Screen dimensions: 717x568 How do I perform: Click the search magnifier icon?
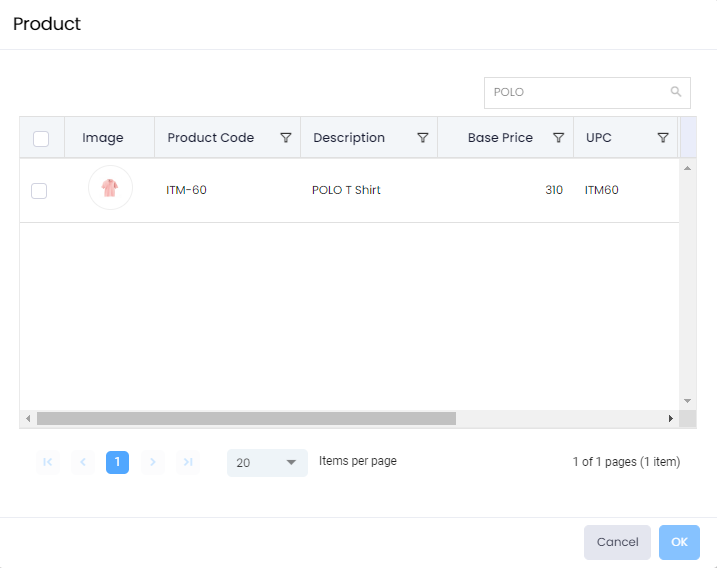click(x=676, y=92)
